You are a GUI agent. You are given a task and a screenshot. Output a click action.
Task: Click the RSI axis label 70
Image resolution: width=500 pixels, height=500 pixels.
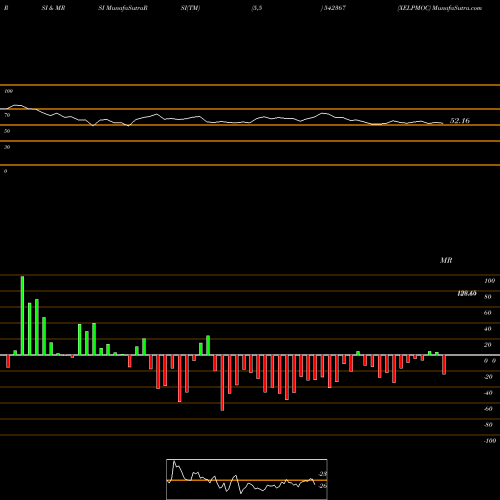[7, 115]
